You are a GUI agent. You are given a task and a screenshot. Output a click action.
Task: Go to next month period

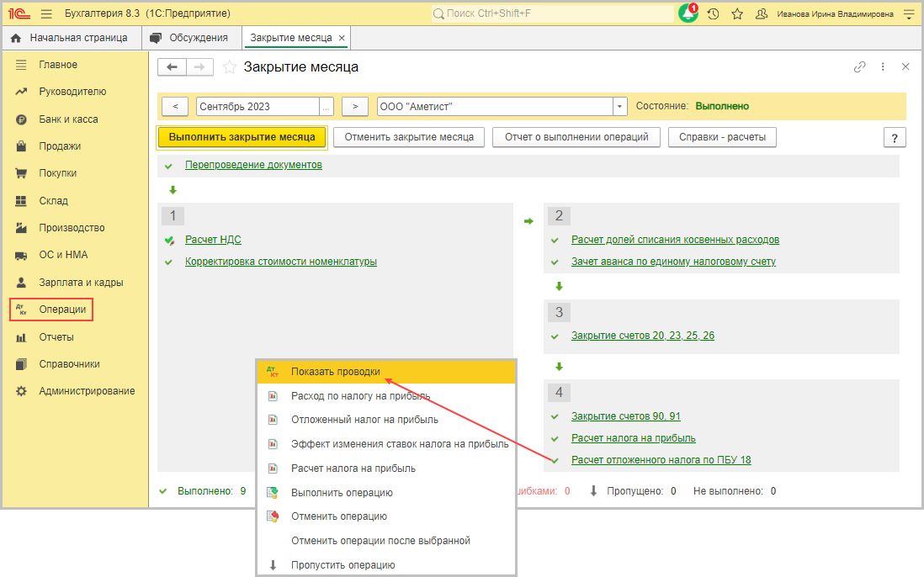pos(355,107)
